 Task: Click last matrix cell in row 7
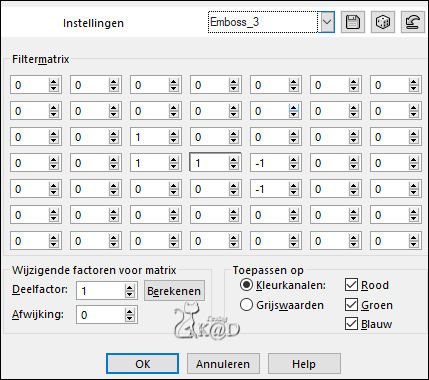(390, 241)
